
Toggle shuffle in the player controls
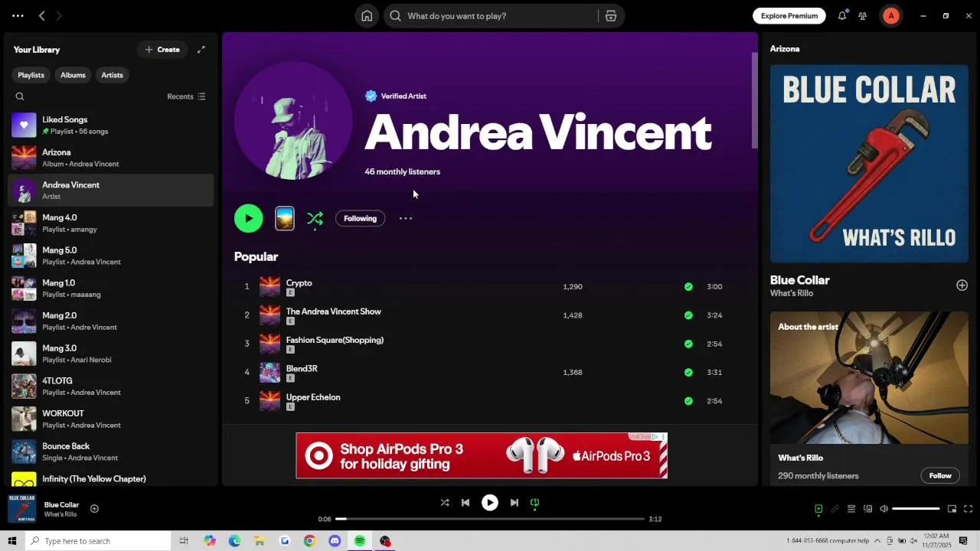tap(445, 503)
